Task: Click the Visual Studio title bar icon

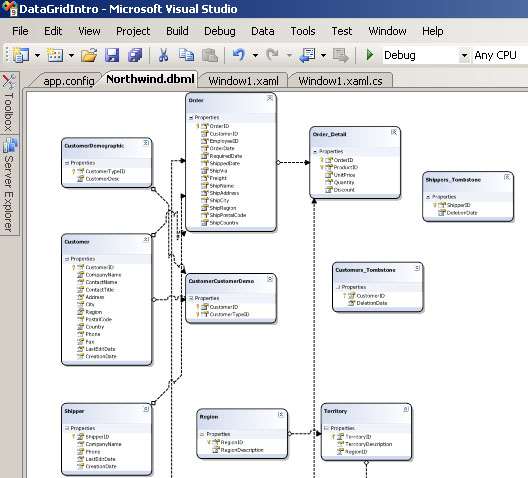Action: [9, 8]
